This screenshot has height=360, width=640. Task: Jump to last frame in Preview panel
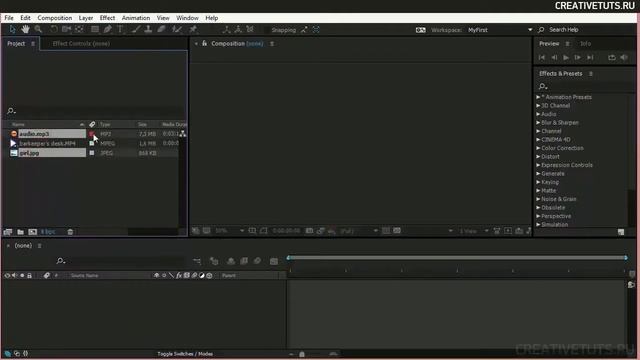click(590, 58)
